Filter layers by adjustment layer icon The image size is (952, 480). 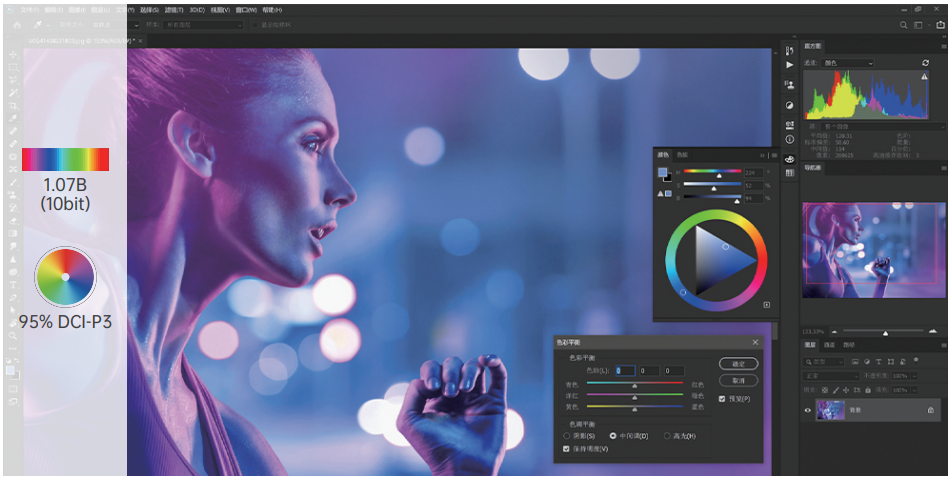coord(867,362)
